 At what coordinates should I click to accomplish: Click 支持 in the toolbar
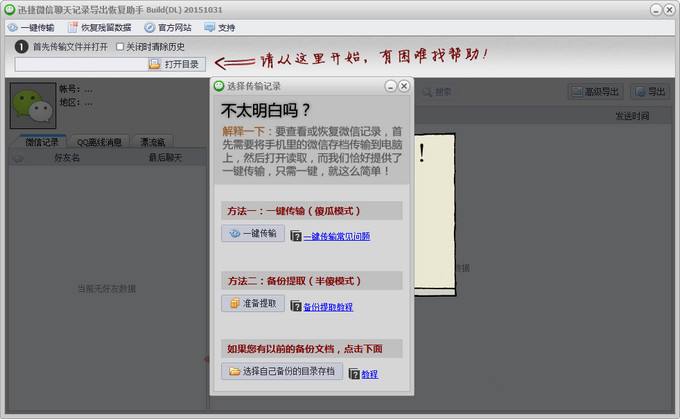[x=220, y=28]
